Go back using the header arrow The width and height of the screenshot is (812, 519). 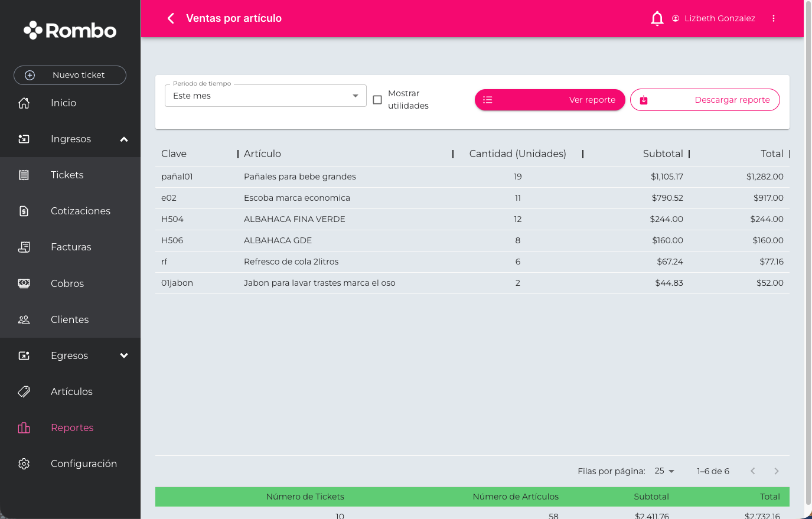pyautogui.click(x=171, y=18)
